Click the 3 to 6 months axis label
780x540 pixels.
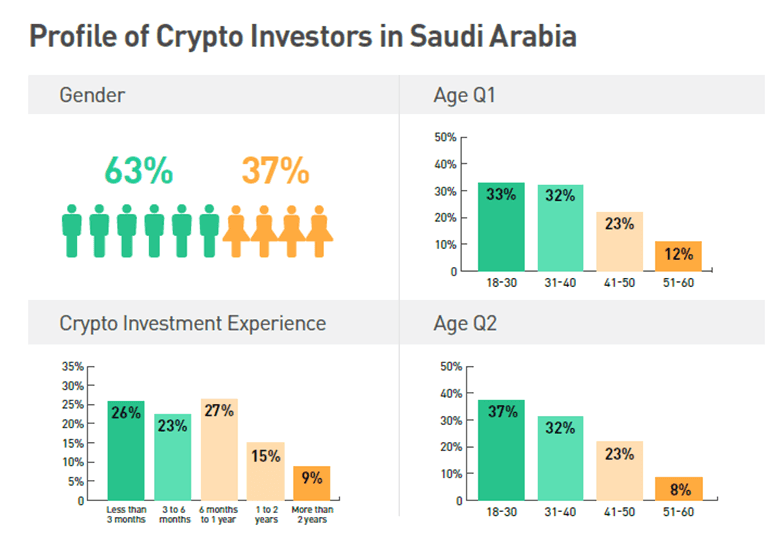pyautogui.click(x=174, y=515)
